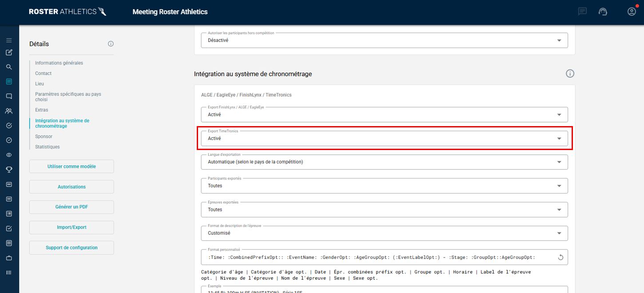Click the headset support icon
Viewport: 644px width, 293px height.
603,12
